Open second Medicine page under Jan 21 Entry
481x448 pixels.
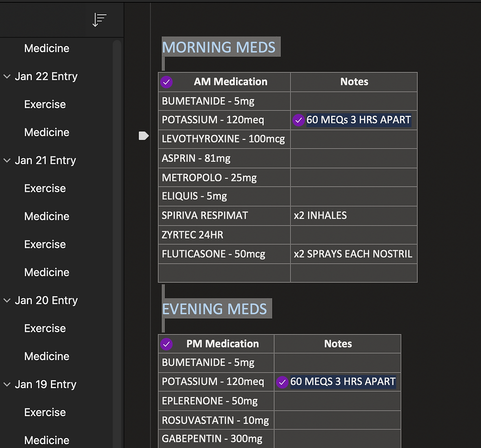tap(47, 272)
